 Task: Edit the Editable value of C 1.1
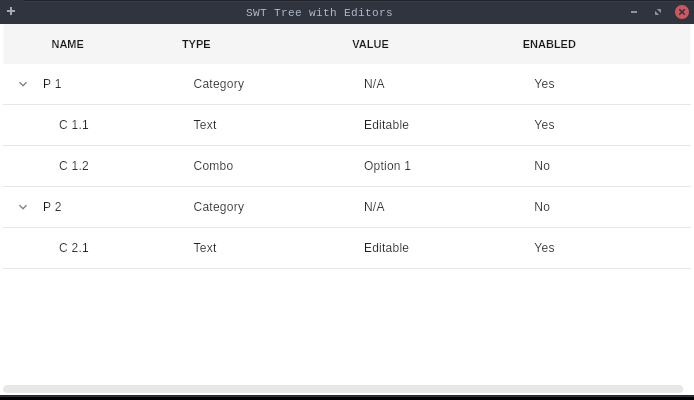(x=386, y=125)
